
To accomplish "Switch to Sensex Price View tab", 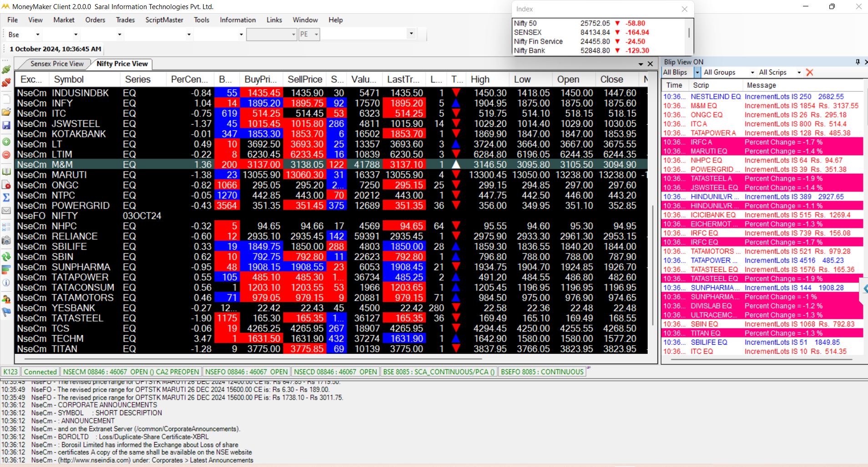I will (x=57, y=64).
